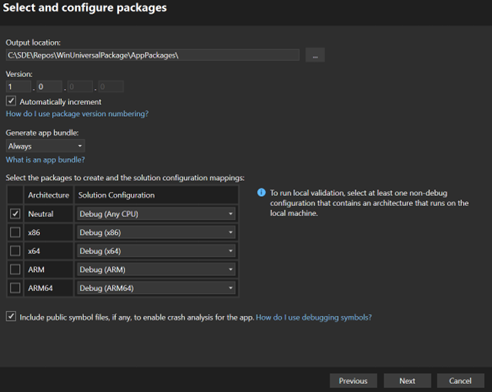Click the third version field (build number)
Viewport: 492px width, 392px height.
tap(80, 87)
